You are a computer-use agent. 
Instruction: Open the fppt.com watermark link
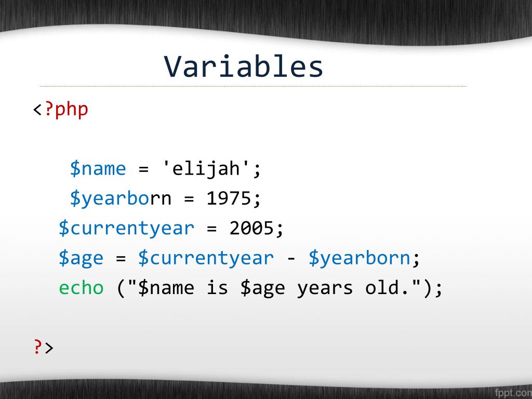click(x=513, y=393)
